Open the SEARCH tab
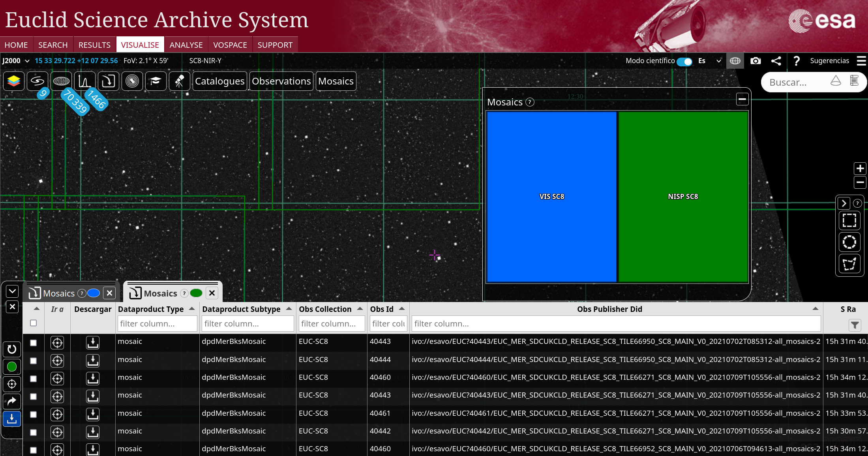Viewport: 868px width, 456px height. (53, 45)
